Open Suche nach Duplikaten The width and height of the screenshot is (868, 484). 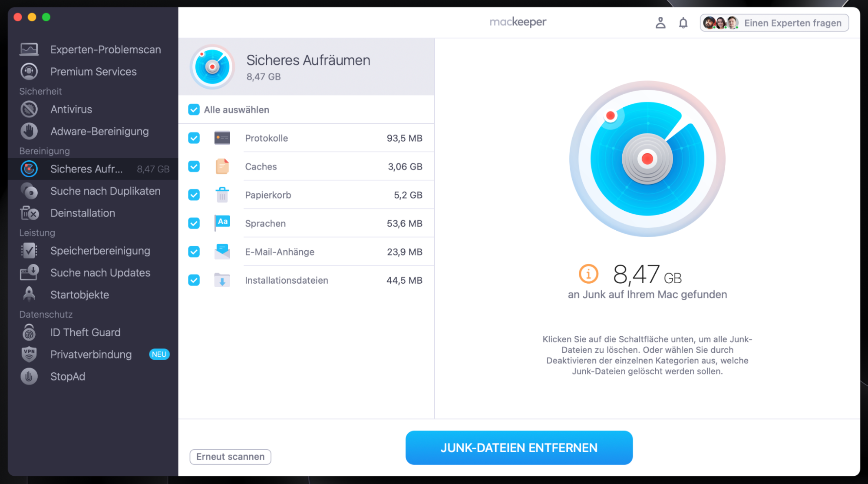(105, 191)
